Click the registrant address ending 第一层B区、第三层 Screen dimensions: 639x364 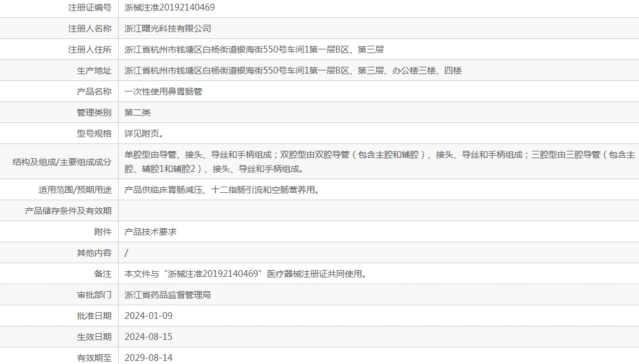pyautogui.click(x=254, y=49)
